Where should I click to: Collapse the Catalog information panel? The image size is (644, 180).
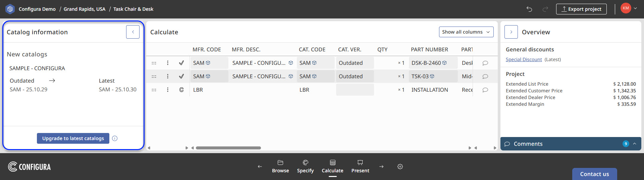pos(133,32)
